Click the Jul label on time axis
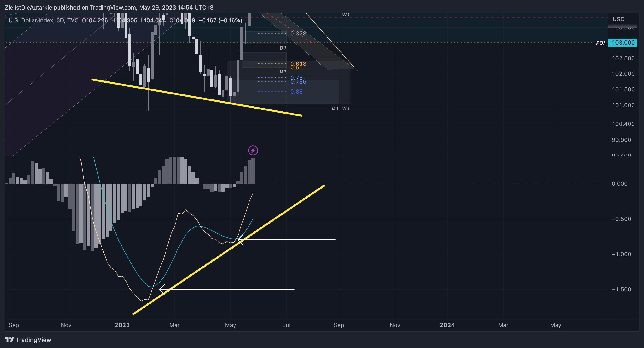The width and height of the screenshot is (644, 348). 286,325
